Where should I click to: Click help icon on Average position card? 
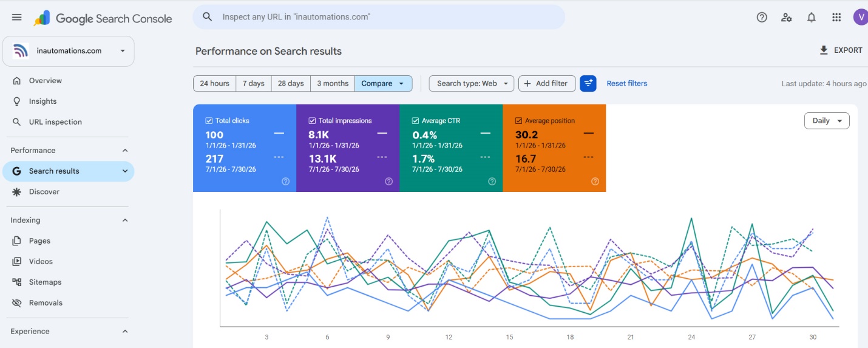tap(595, 181)
